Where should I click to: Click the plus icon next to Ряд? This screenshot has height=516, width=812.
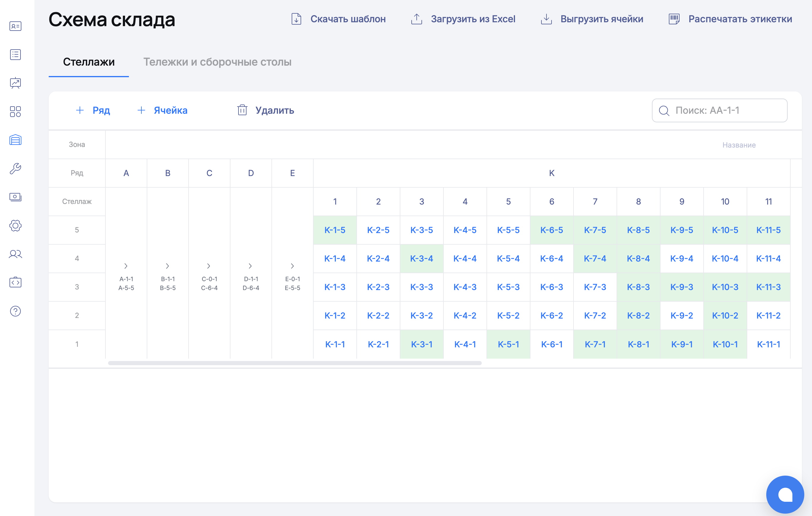(80, 110)
